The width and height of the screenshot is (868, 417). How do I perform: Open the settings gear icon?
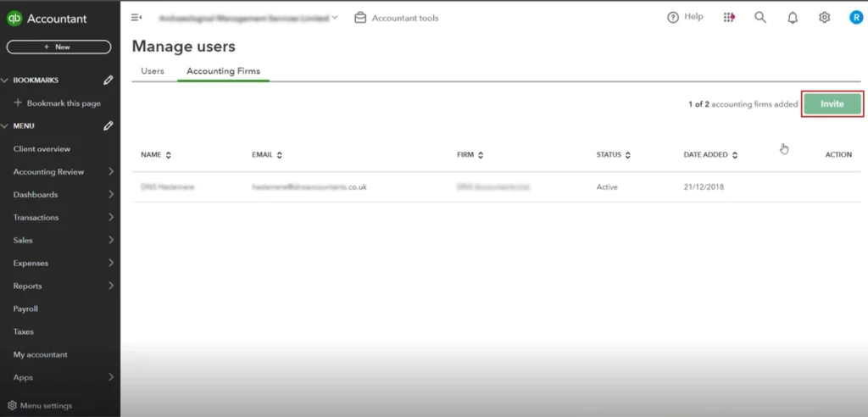coord(824,18)
